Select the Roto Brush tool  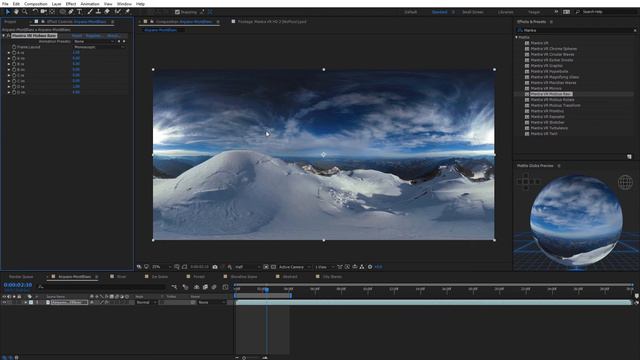pyautogui.click(x=118, y=12)
